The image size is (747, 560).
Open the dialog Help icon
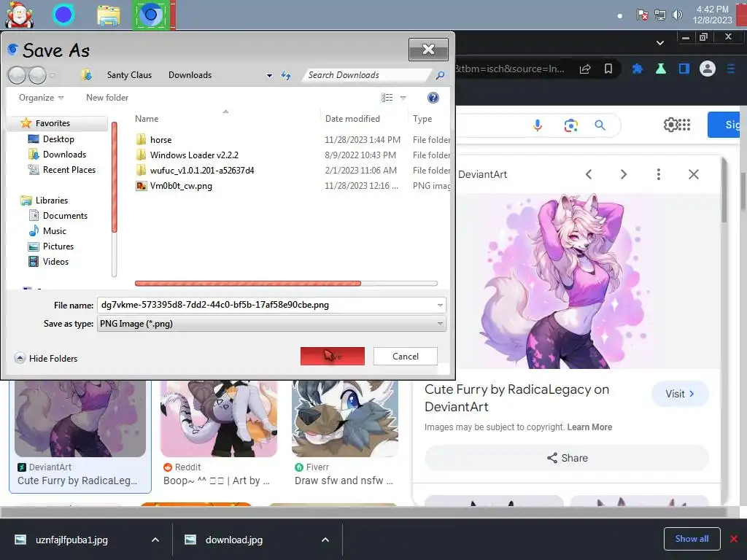pos(433,98)
